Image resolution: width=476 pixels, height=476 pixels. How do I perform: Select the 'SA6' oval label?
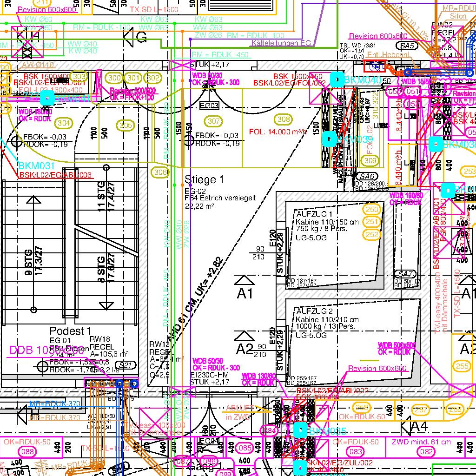coord(367,176)
